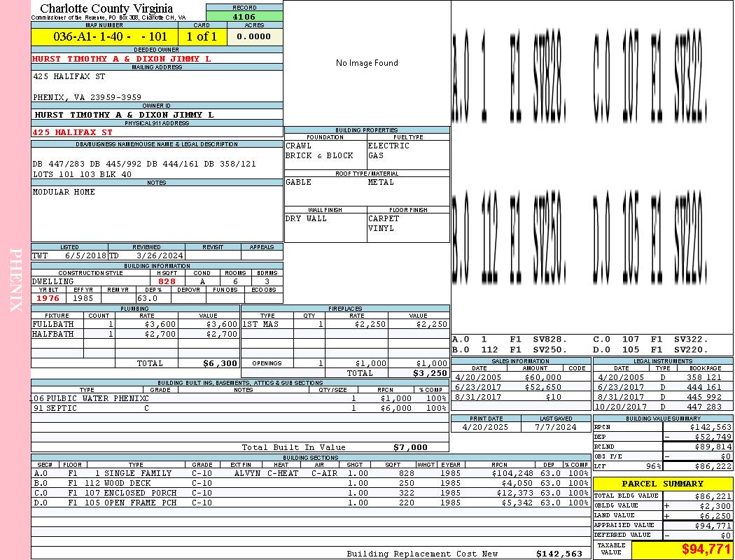Click the METAL roof material

pyautogui.click(x=381, y=182)
